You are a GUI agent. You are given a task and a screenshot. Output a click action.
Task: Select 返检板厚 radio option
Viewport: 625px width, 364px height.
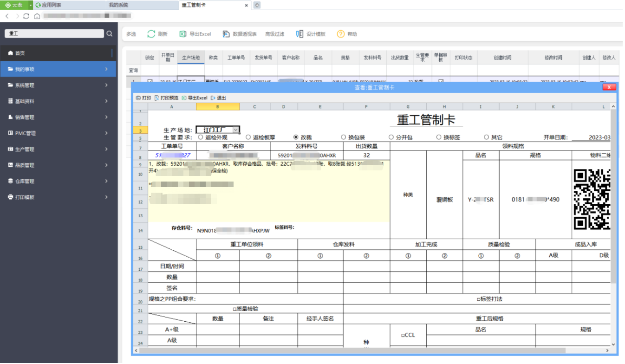click(x=248, y=137)
